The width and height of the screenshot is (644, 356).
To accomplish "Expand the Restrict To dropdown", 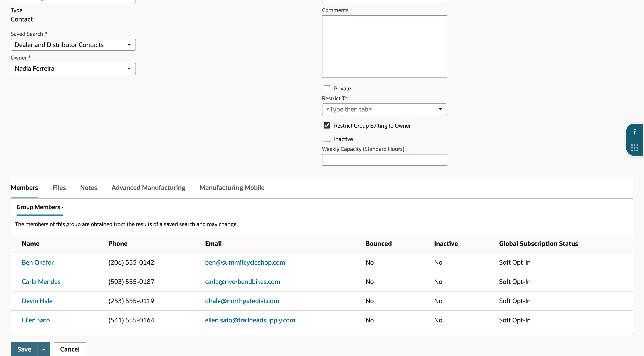I will [x=385, y=109].
